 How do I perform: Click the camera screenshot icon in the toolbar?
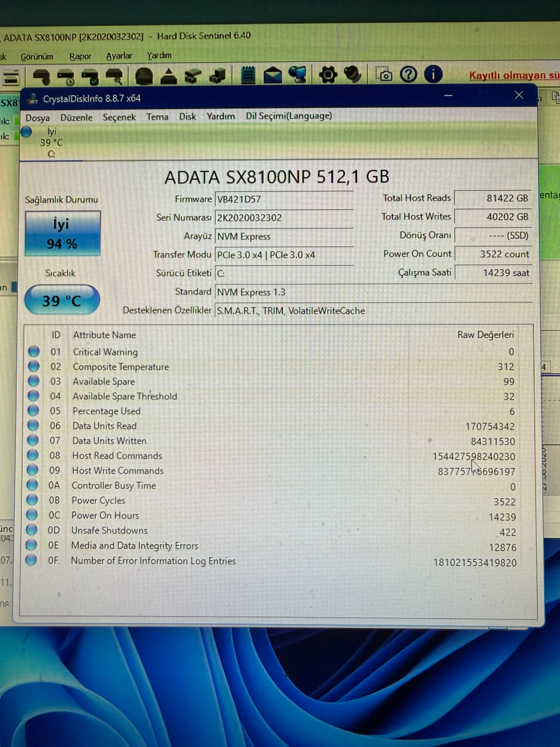click(384, 74)
